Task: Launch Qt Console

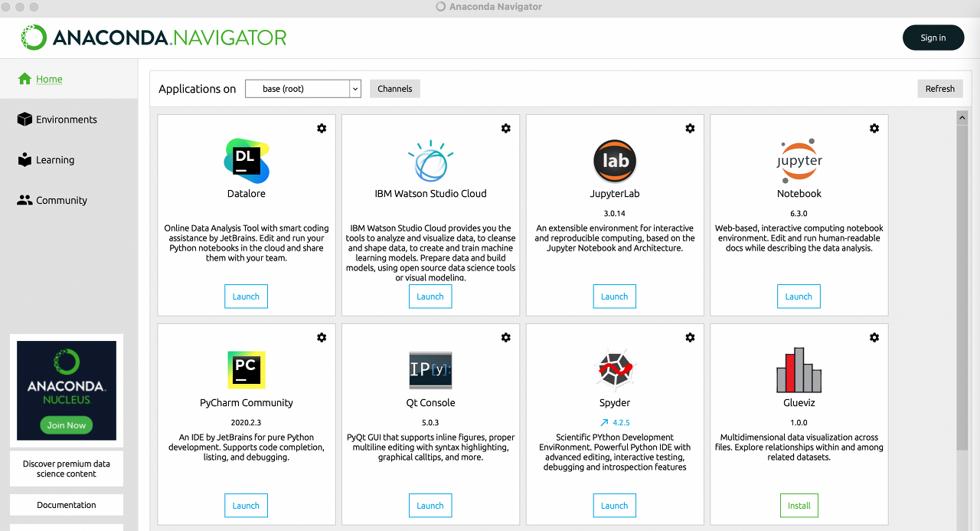Action: tap(430, 506)
